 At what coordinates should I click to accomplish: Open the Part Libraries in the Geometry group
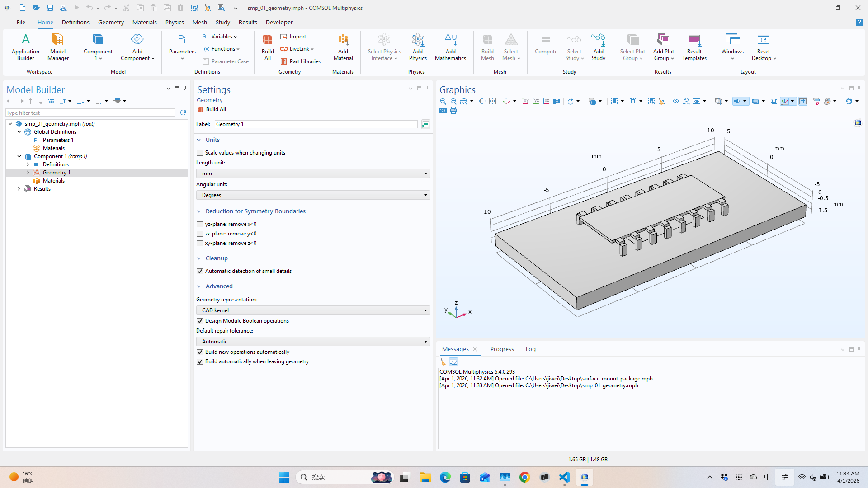[x=301, y=61]
